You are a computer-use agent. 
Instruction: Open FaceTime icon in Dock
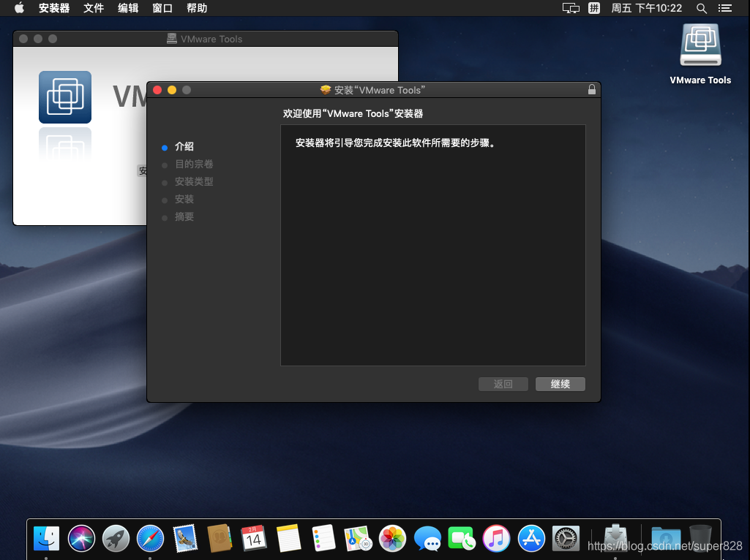462,539
